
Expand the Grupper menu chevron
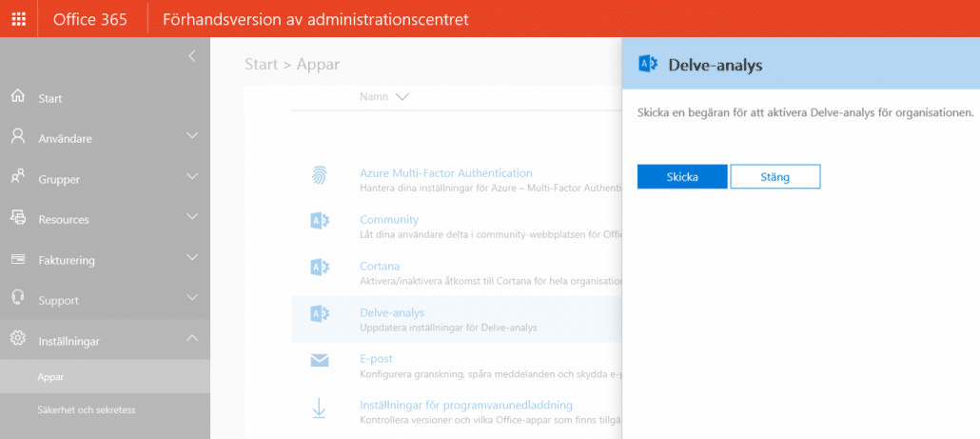click(192, 176)
